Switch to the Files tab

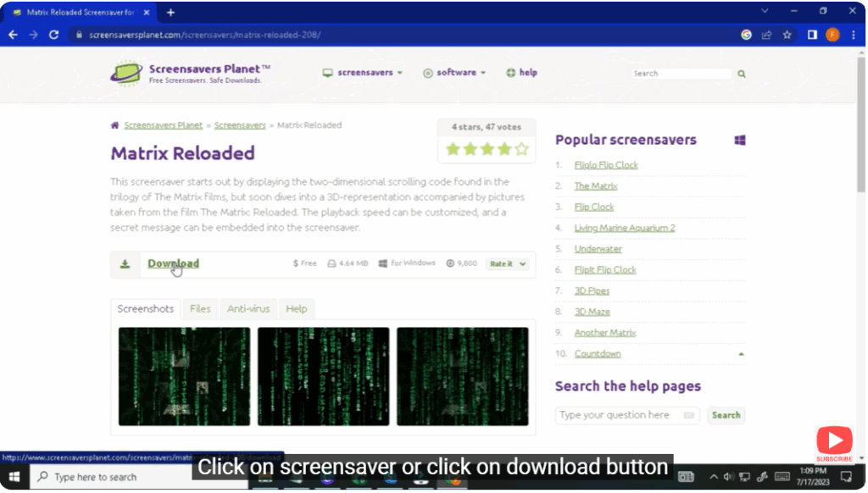click(x=200, y=309)
